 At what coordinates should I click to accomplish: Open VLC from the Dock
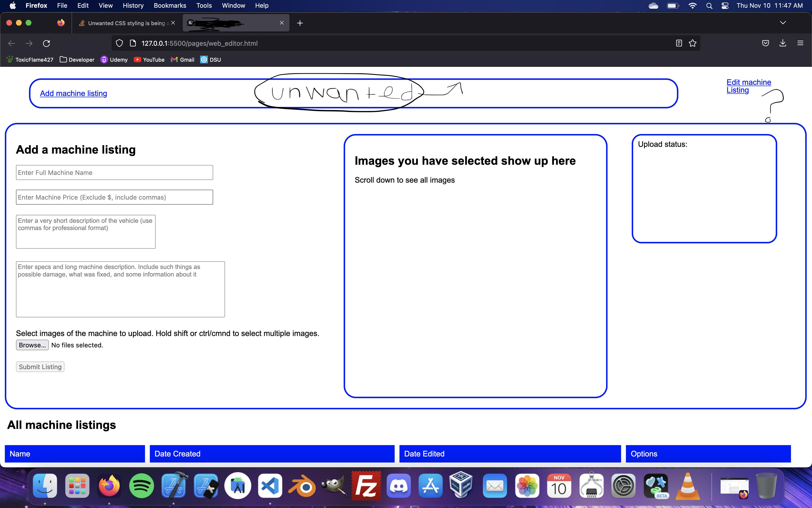688,486
